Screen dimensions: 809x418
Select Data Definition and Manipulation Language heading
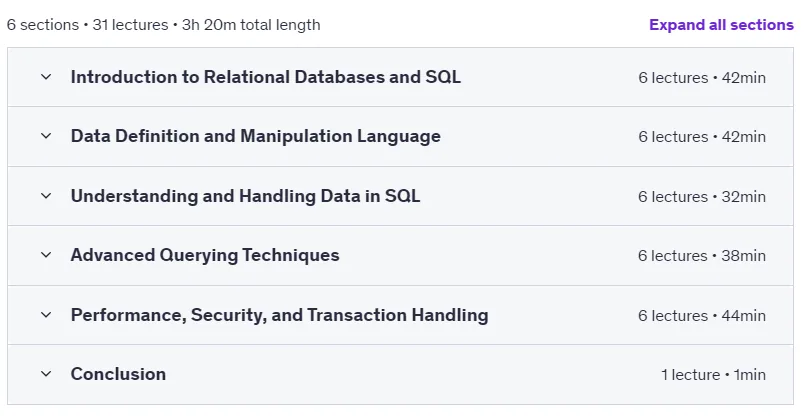(256, 136)
